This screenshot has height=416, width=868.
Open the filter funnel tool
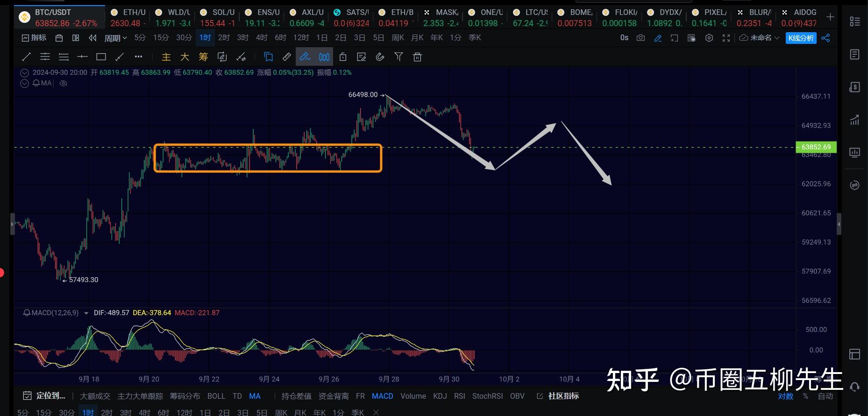tap(398, 57)
